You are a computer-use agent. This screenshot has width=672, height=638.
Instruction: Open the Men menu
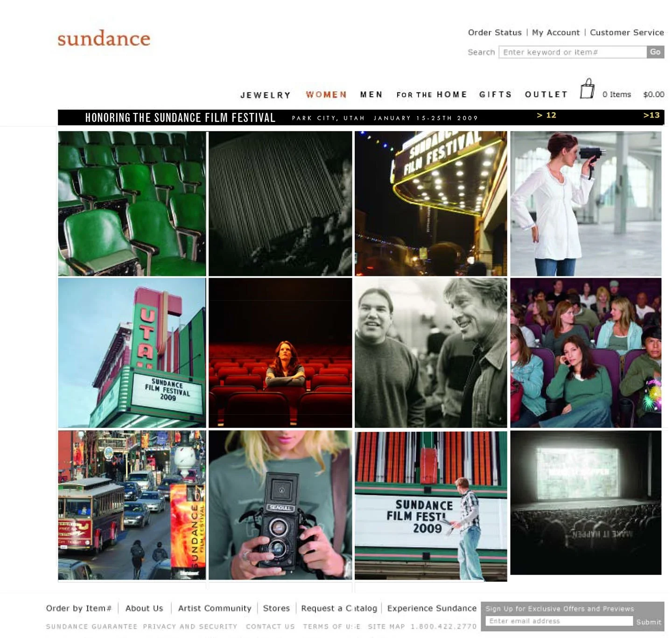click(x=371, y=95)
